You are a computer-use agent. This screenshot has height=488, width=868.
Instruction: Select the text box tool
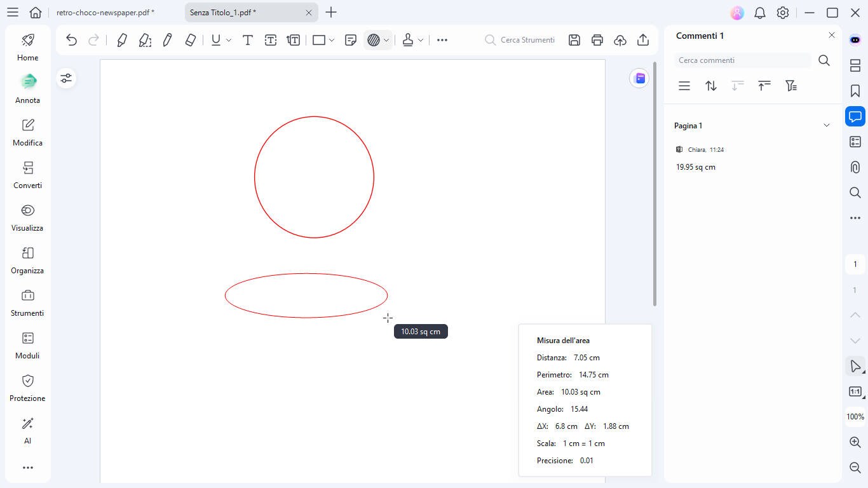coord(271,40)
